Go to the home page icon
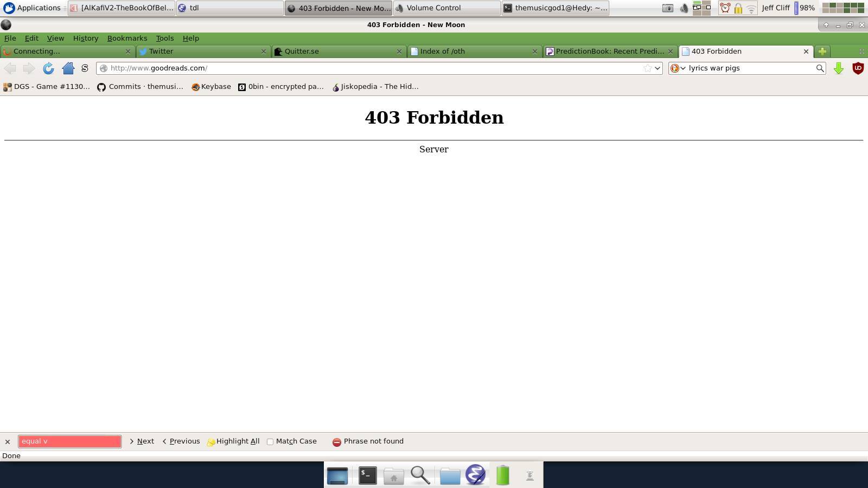868x488 pixels. [x=68, y=68]
